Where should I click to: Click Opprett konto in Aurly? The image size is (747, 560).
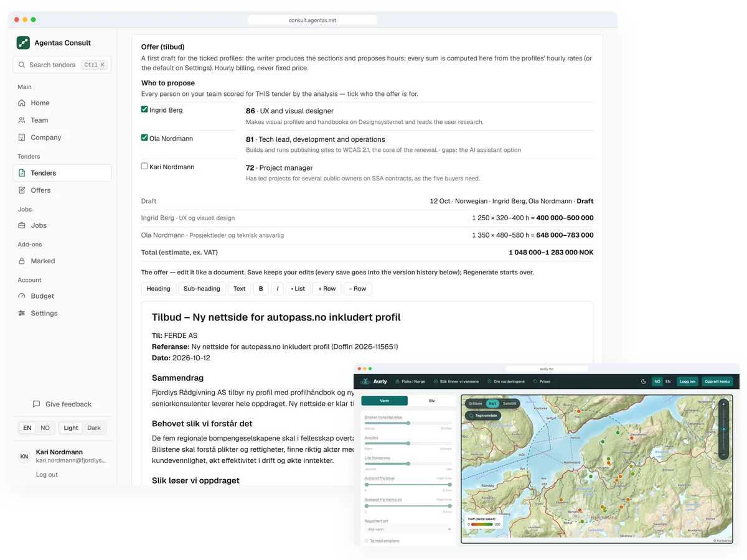(718, 381)
